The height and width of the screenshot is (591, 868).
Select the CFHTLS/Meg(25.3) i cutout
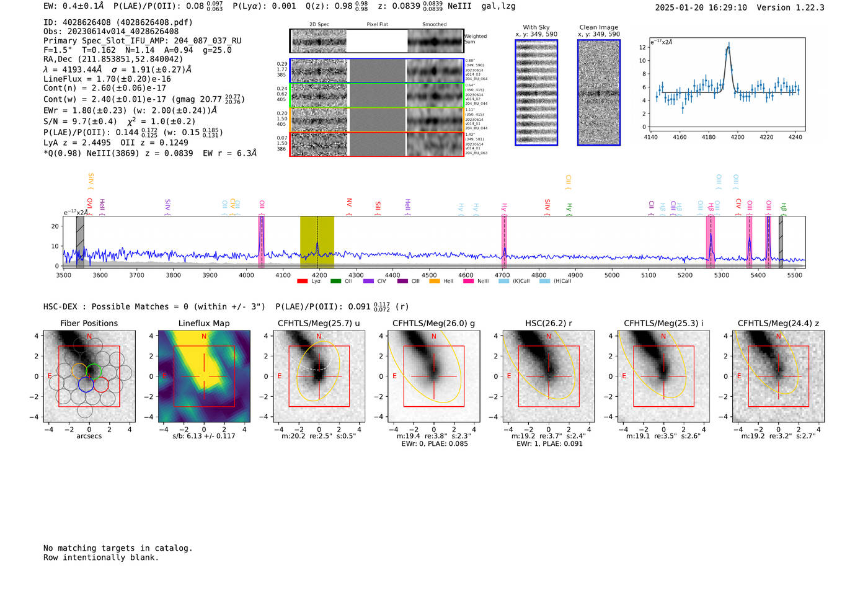pyautogui.click(x=663, y=376)
